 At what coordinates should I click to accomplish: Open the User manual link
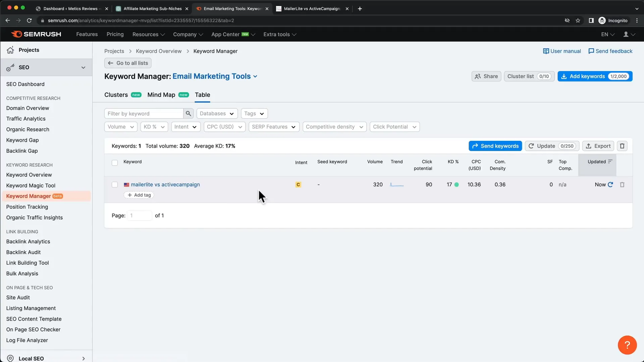click(x=562, y=51)
